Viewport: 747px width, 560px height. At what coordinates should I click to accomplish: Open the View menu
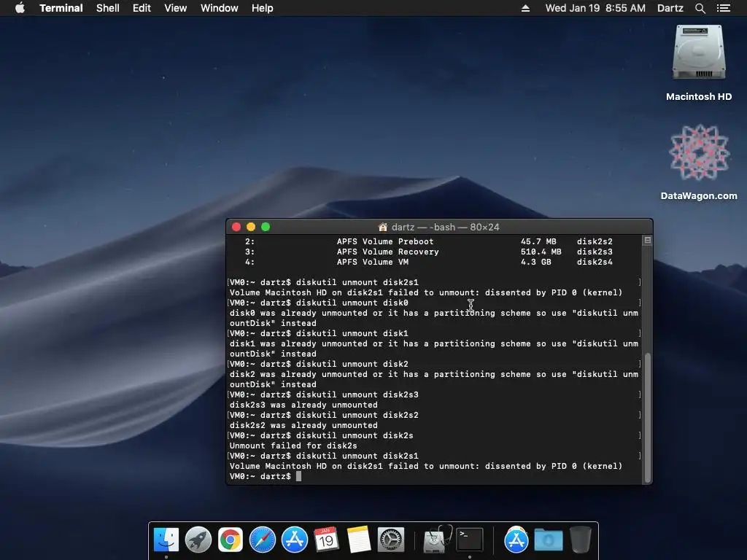tap(175, 8)
